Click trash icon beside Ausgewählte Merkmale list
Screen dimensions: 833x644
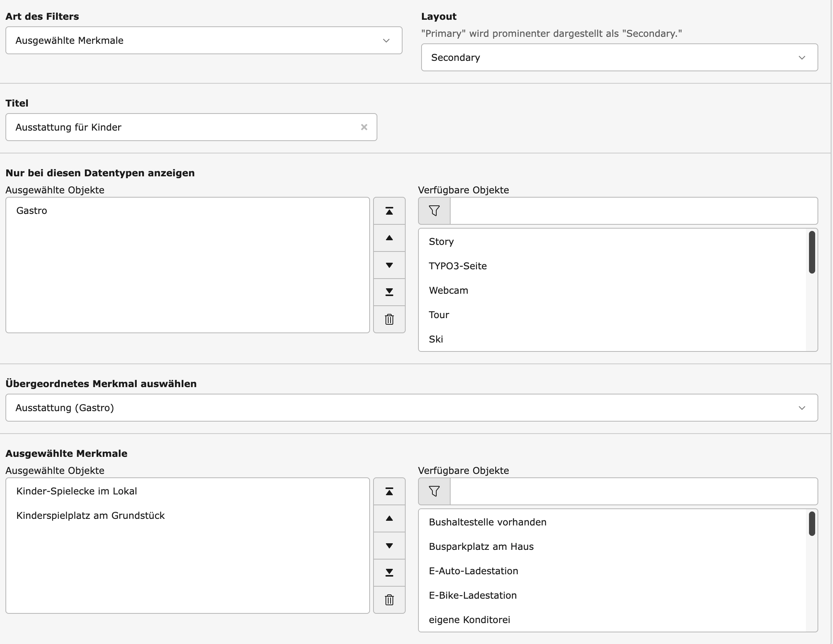tap(389, 600)
